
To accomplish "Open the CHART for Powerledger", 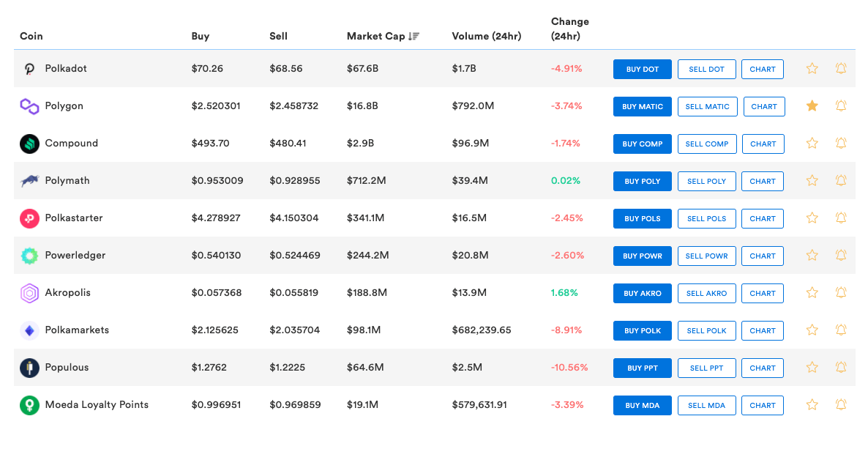I will pos(763,256).
